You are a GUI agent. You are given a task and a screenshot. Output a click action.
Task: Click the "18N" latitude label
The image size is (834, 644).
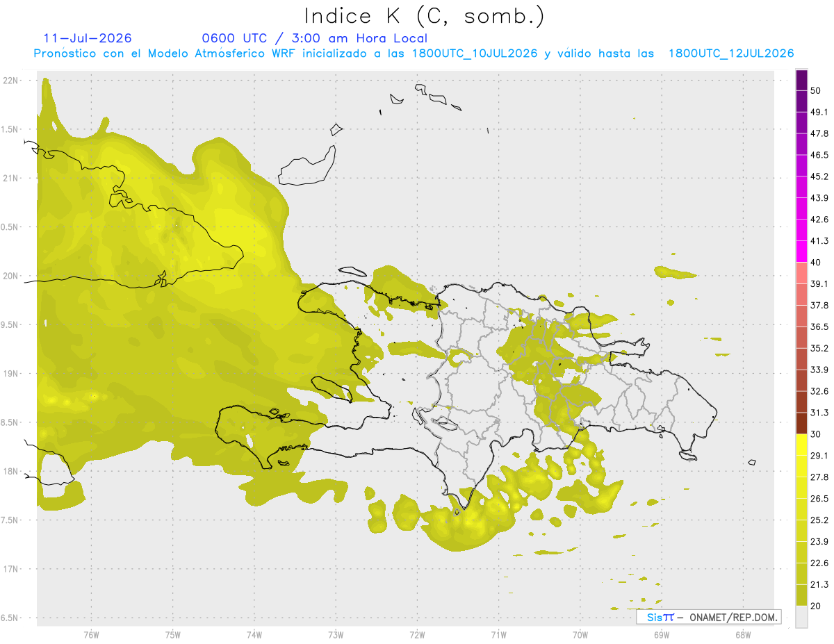(11, 471)
